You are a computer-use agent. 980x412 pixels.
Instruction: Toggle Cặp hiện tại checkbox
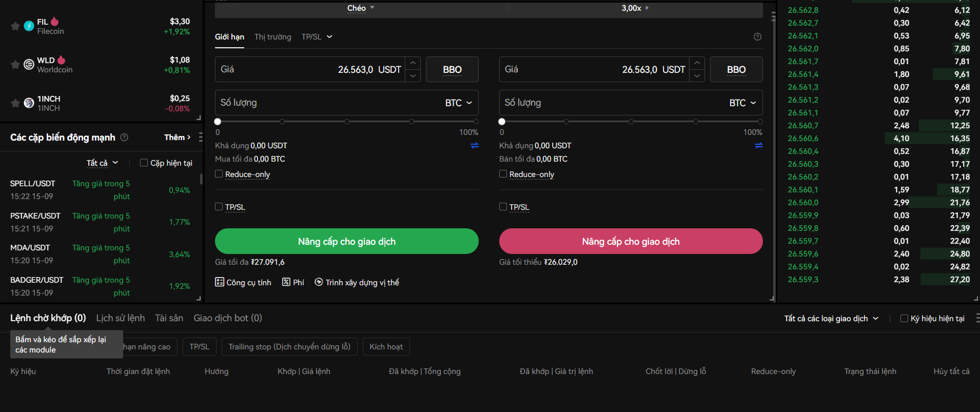pyautogui.click(x=144, y=163)
